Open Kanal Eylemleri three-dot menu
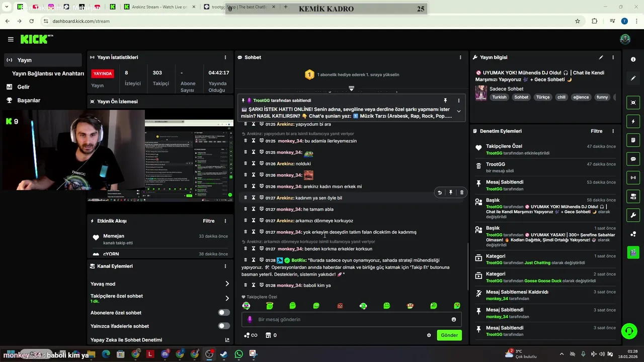The height and width of the screenshot is (362, 644). pyautogui.click(x=225, y=266)
